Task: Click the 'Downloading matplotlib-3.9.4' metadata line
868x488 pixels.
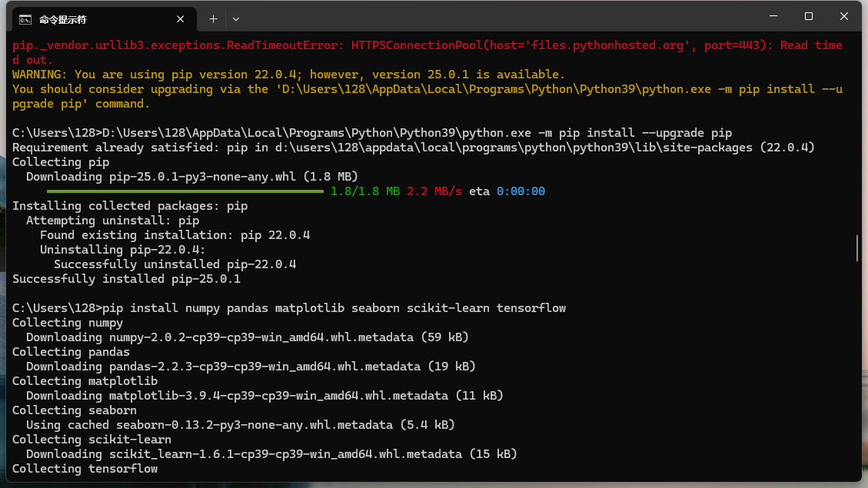Action: click(264, 396)
